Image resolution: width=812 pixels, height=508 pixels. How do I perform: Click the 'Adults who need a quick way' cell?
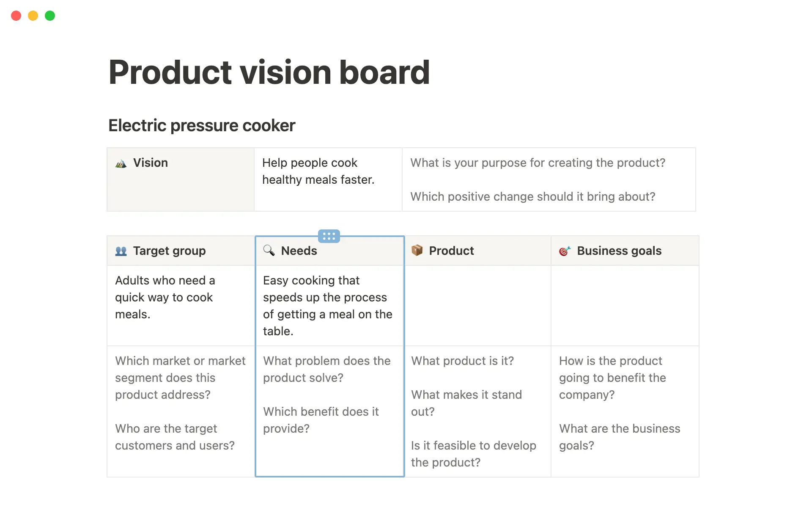click(x=165, y=297)
